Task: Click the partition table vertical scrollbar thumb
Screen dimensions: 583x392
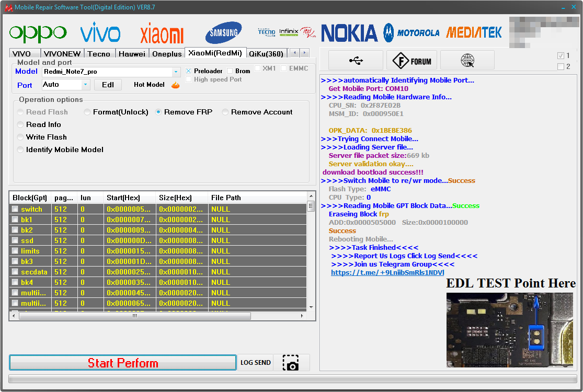Action: [311, 206]
